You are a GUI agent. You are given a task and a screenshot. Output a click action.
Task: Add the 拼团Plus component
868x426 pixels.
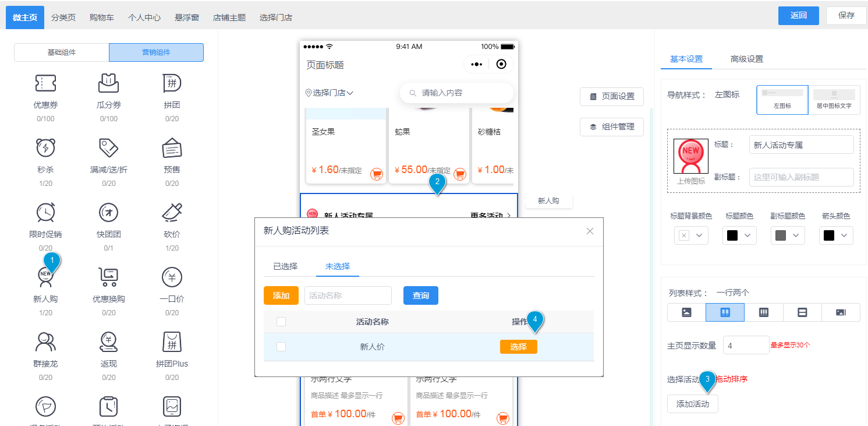(172, 342)
